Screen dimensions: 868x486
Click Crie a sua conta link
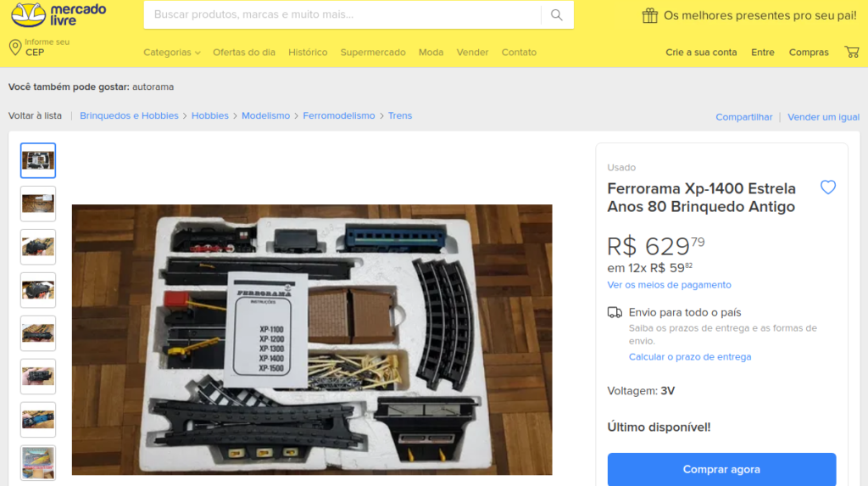click(701, 52)
